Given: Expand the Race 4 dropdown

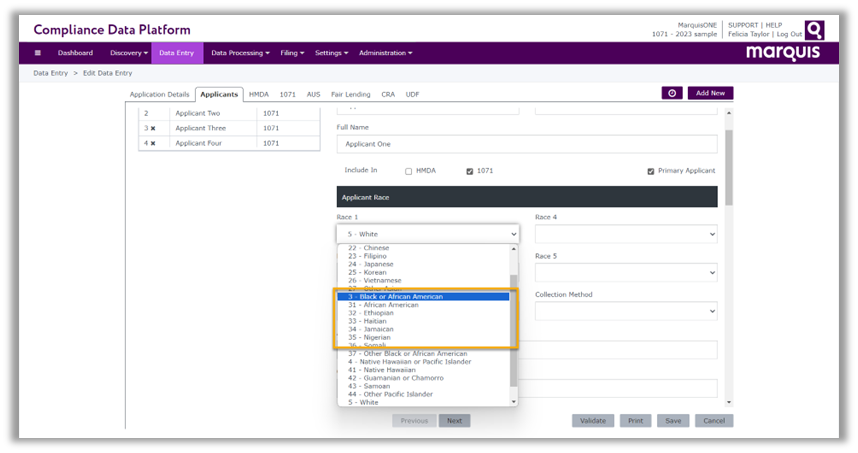Looking at the screenshot, I should pos(626,234).
